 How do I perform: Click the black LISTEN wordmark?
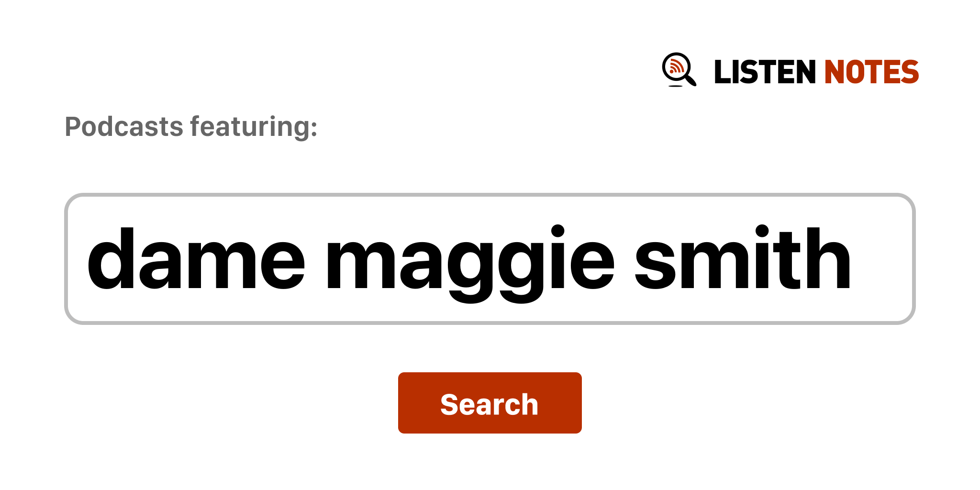pos(765,72)
